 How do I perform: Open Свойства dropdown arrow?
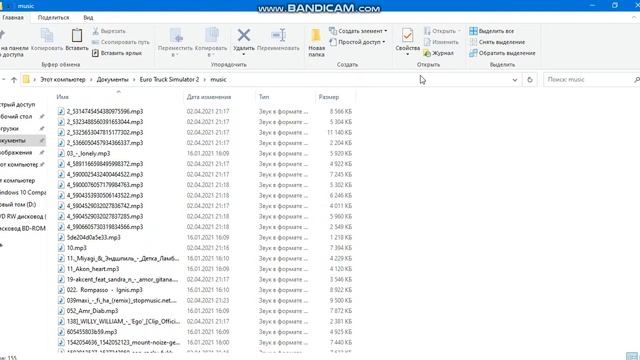407,54
